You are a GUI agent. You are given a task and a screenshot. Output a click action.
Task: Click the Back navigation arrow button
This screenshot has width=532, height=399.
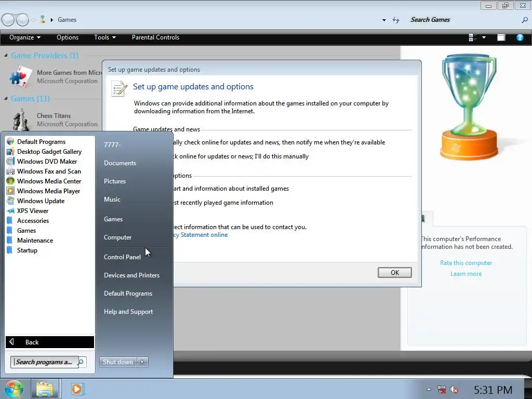[8, 20]
